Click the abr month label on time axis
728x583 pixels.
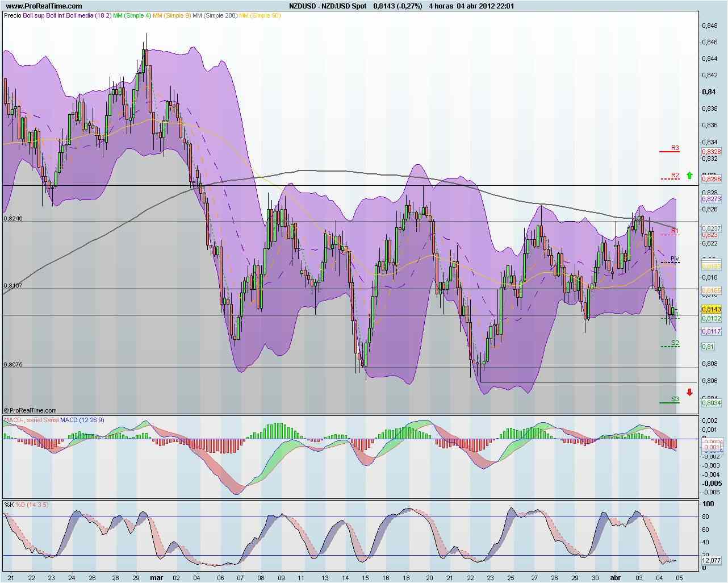click(x=616, y=577)
